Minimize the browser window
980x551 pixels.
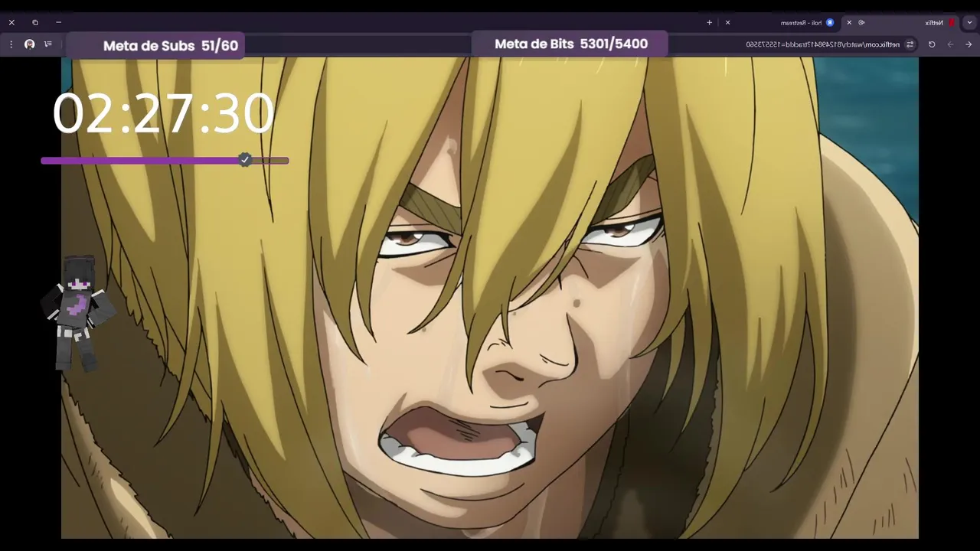click(58, 23)
